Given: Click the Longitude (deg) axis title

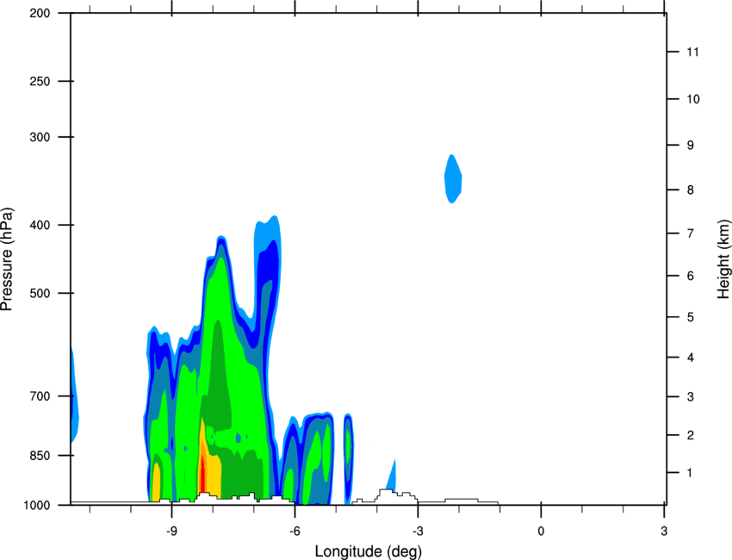Looking at the screenshot, I should 369,551.
